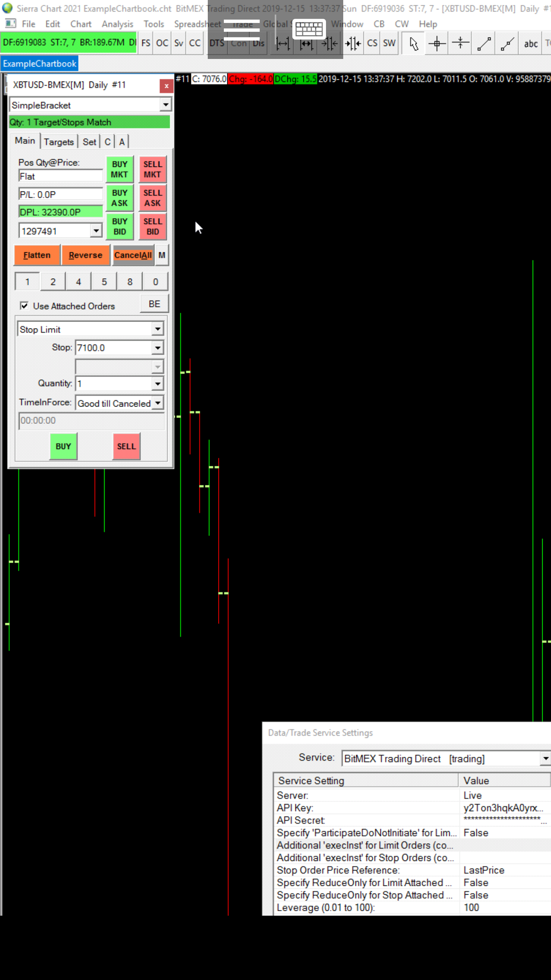Image resolution: width=551 pixels, height=980 pixels.
Task: Expand the Service BitMEX Trading Direct dropdown
Action: point(545,758)
